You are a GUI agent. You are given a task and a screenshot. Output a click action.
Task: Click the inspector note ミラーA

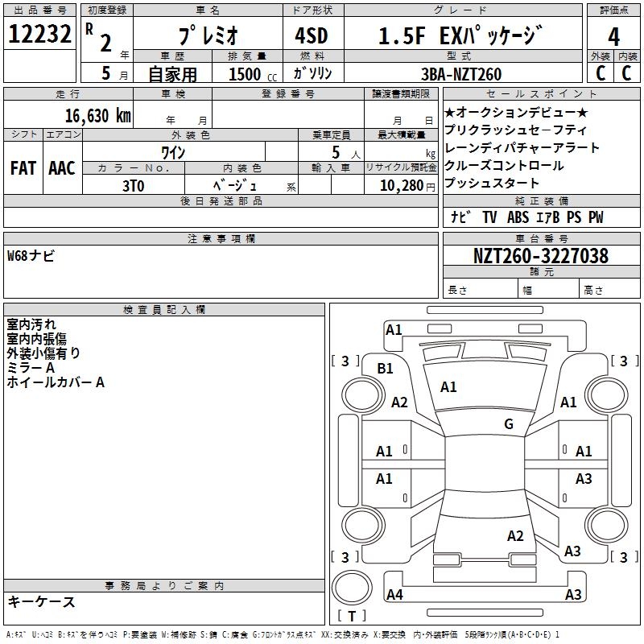(31, 367)
